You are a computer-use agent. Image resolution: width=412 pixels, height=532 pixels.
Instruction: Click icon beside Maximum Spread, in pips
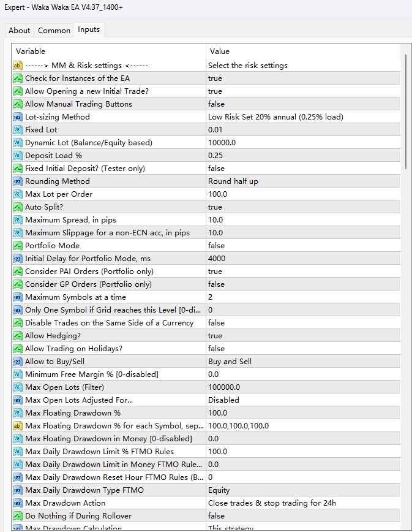click(x=18, y=220)
